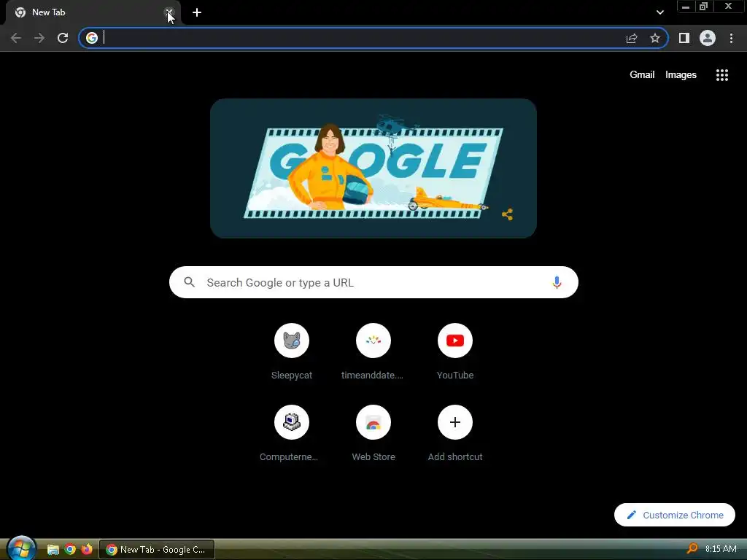Open the profile avatar menu
The width and height of the screenshot is (747, 560).
click(x=708, y=38)
